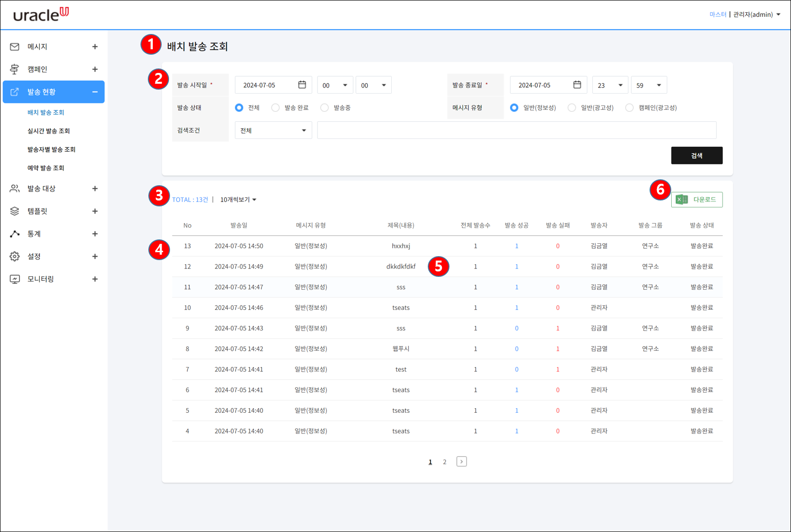
Task: Open 10개씩보기 page size dropdown
Action: click(239, 199)
